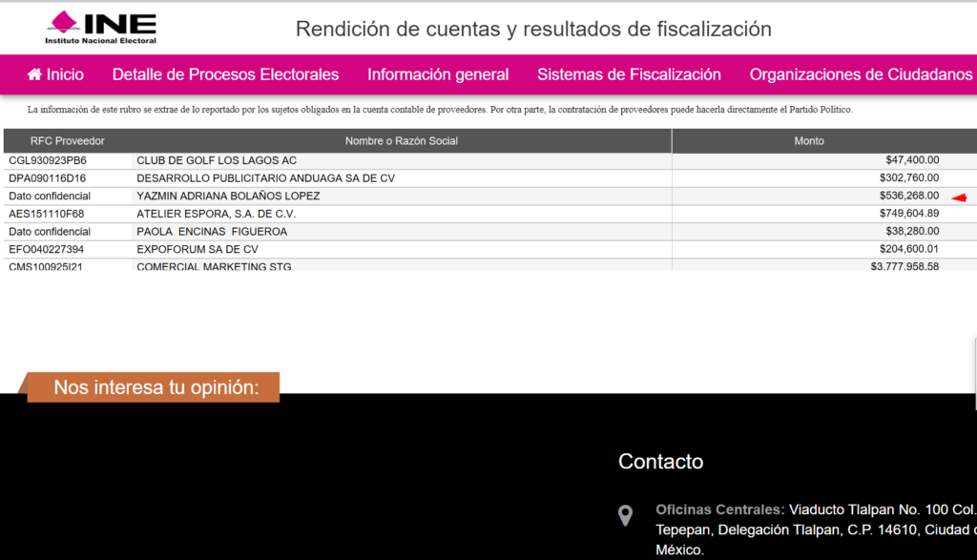Screen dimensions: 977x560
Task: Select the amount $3,777,958.58
Action: pos(904,266)
